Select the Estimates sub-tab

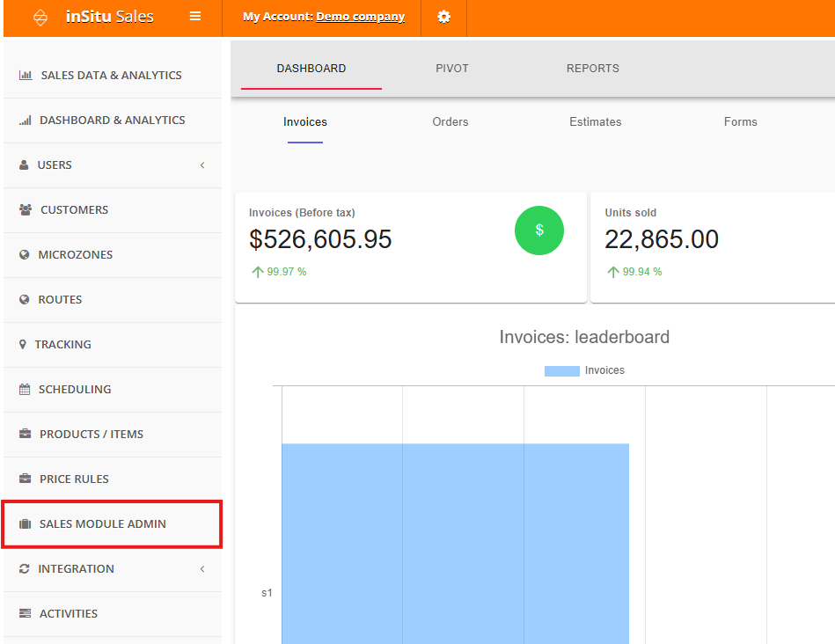click(596, 122)
